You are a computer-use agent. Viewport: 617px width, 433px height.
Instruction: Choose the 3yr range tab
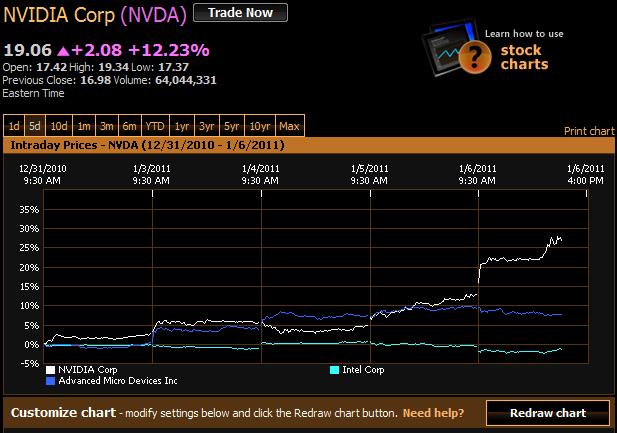click(207, 126)
